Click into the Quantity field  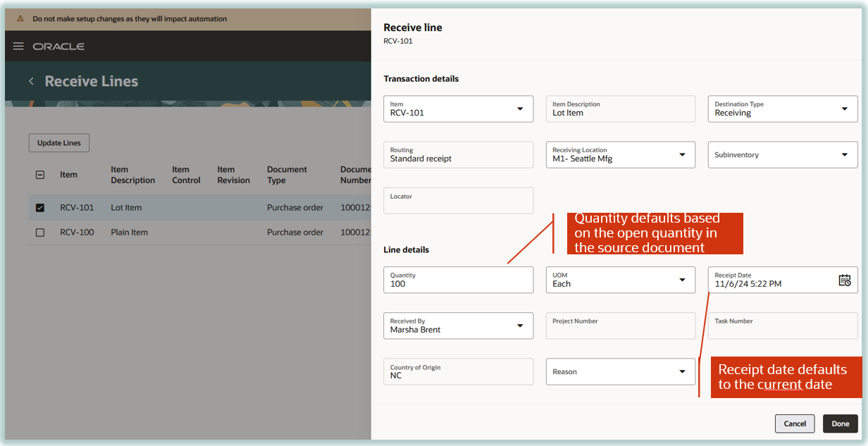point(459,280)
